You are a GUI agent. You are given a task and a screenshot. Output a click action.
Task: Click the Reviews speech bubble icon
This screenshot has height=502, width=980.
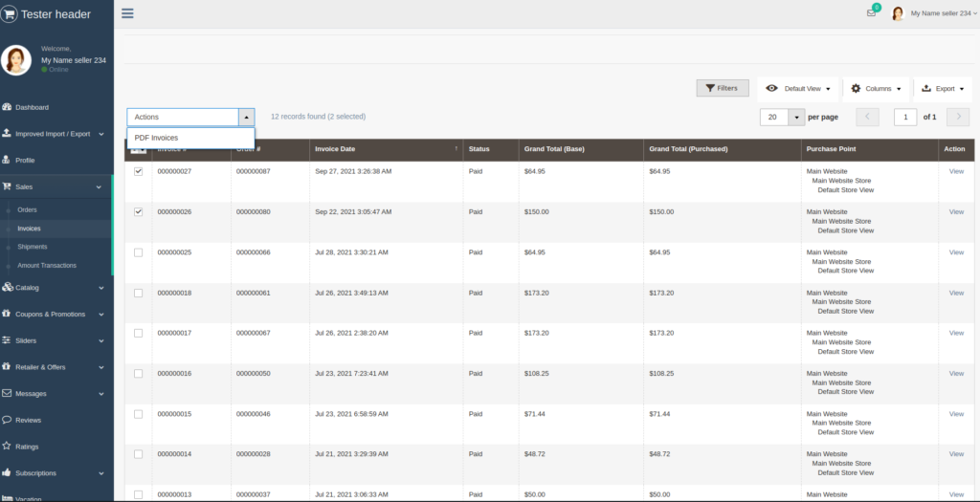point(8,420)
